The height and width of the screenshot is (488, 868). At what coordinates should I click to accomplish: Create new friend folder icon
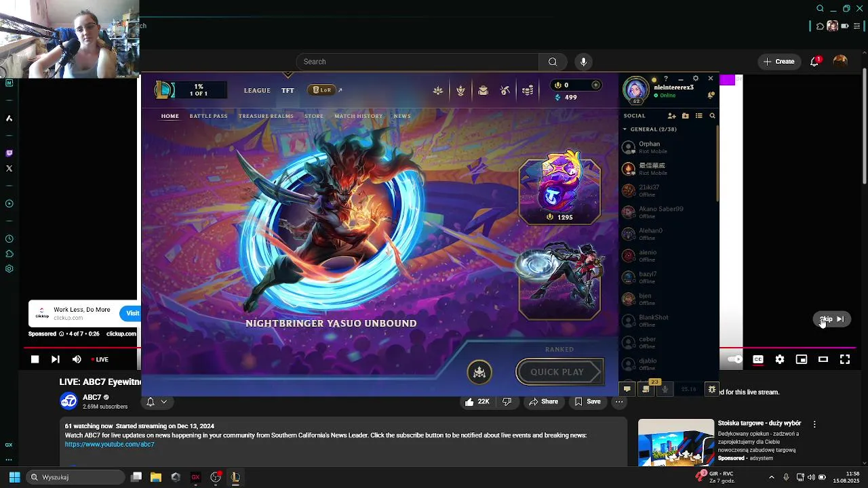pos(685,116)
